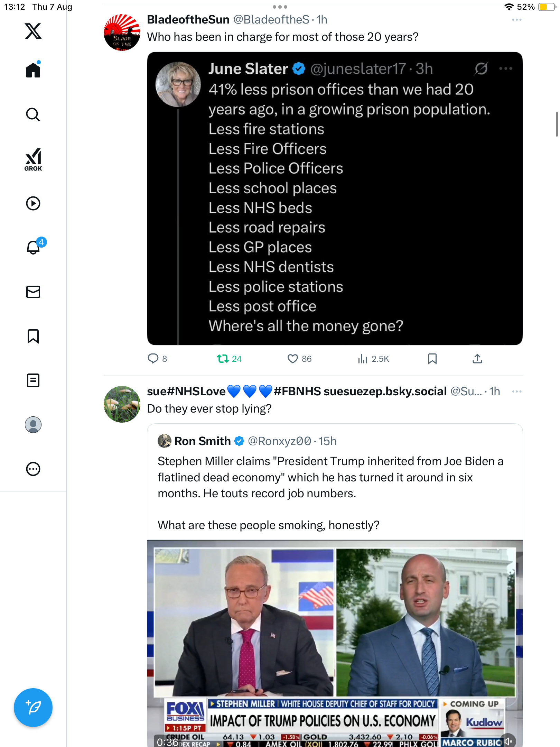Open Bookmarks in the sidebar
The width and height of the screenshot is (560, 747).
33,336
